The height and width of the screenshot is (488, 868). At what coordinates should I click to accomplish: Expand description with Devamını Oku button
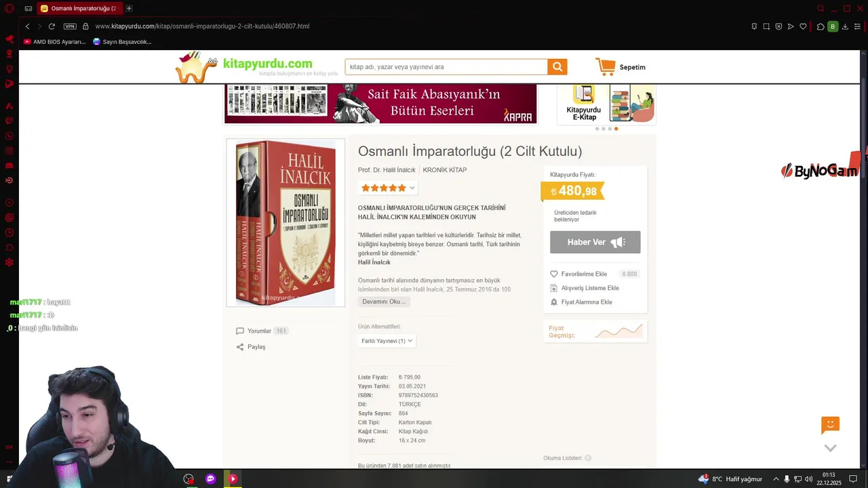(384, 302)
